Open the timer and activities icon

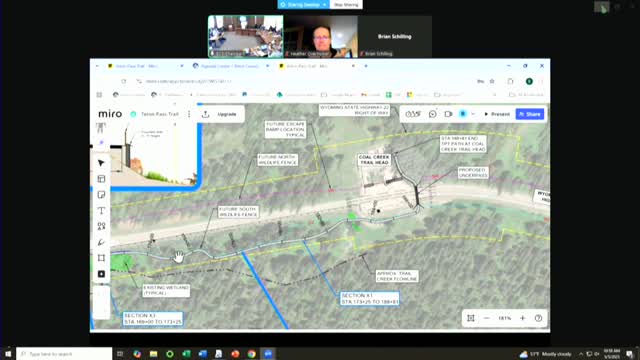click(x=413, y=114)
